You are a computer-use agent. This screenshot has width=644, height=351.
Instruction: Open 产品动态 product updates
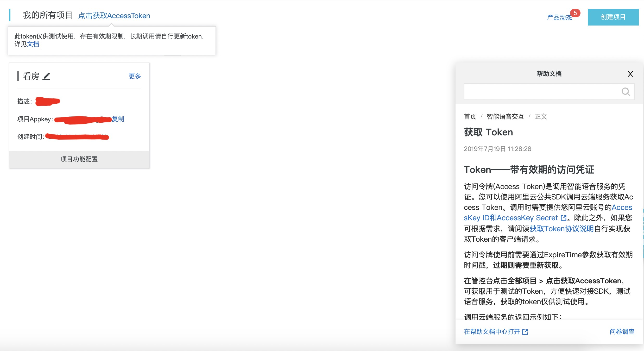click(x=559, y=17)
